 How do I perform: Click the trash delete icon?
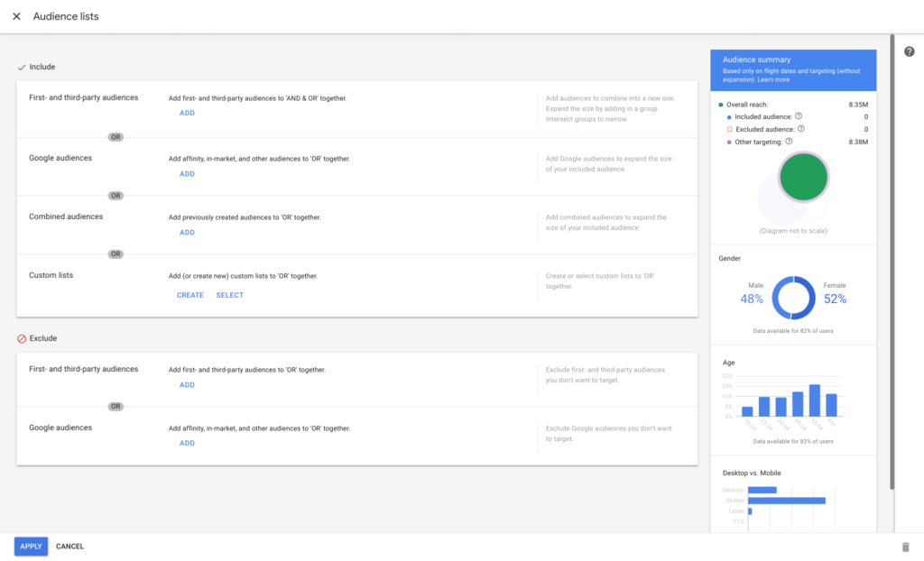point(905,547)
